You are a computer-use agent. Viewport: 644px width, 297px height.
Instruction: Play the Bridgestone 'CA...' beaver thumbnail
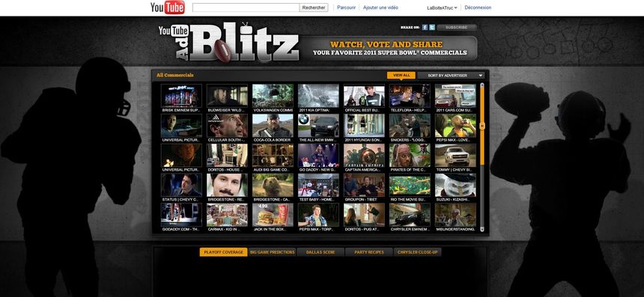click(273, 185)
